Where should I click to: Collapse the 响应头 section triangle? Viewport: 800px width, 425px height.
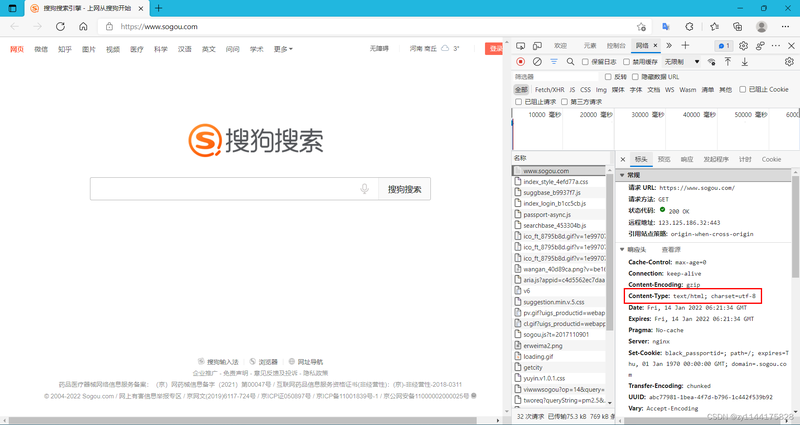(622, 250)
